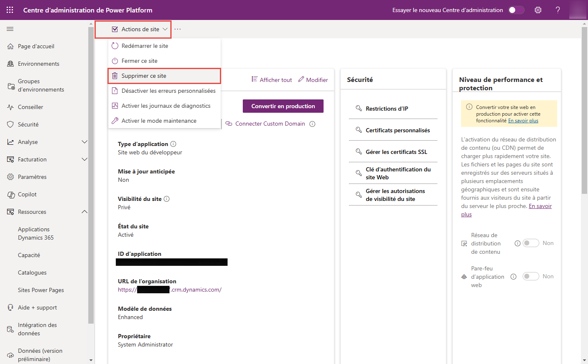Click the Page d'accueil home icon
The image size is (588, 364).
click(10, 46)
